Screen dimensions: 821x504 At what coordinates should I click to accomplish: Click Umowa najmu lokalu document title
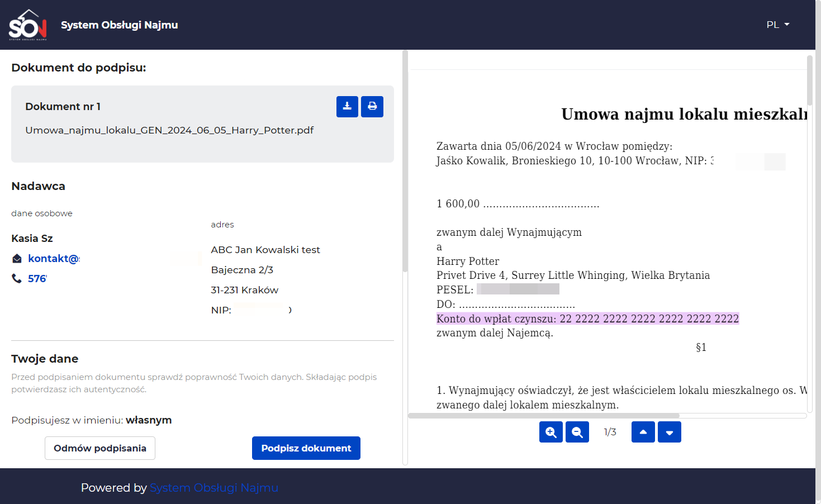(685, 114)
